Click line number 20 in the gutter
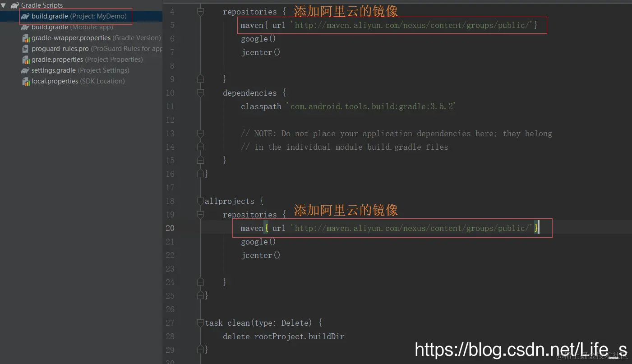This screenshot has width=632, height=364. pyautogui.click(x=170, y=228)
